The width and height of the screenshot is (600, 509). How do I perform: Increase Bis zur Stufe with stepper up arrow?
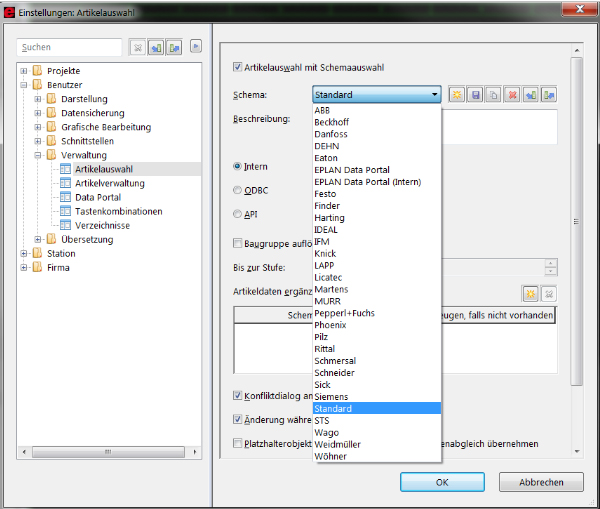click(x=551, y=263)
